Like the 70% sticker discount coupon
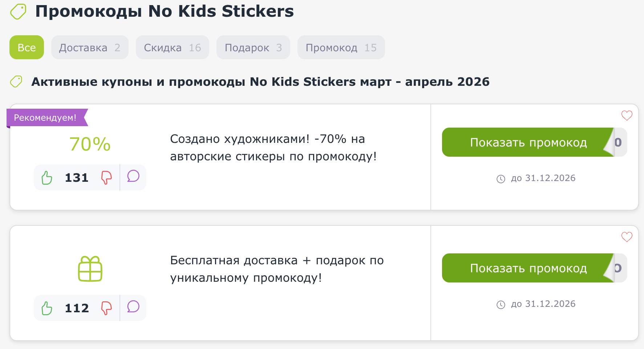 (47, 178)
